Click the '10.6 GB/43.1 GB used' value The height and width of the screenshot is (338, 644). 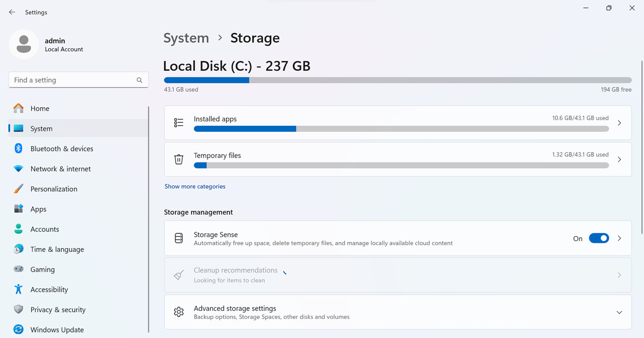click(580, 118)
